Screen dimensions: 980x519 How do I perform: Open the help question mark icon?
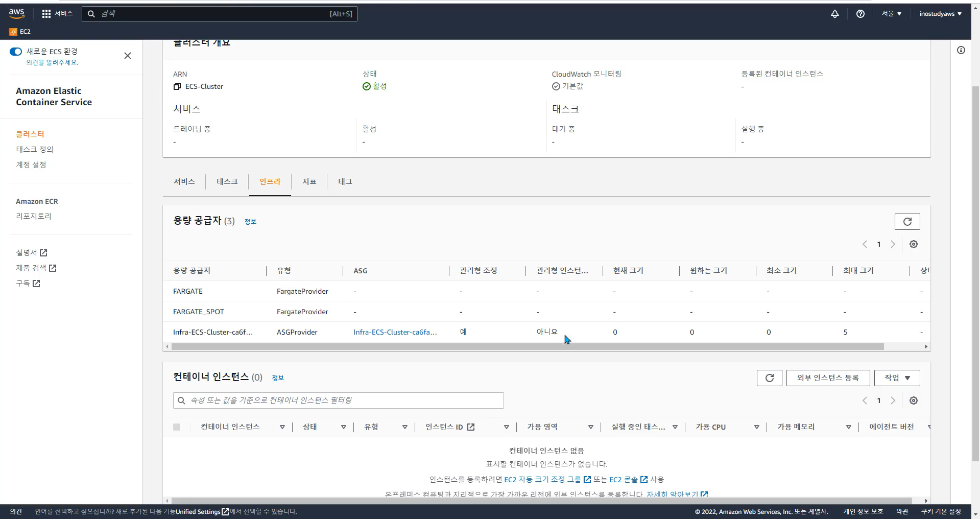pyautogui.click(x=860, y=14)
